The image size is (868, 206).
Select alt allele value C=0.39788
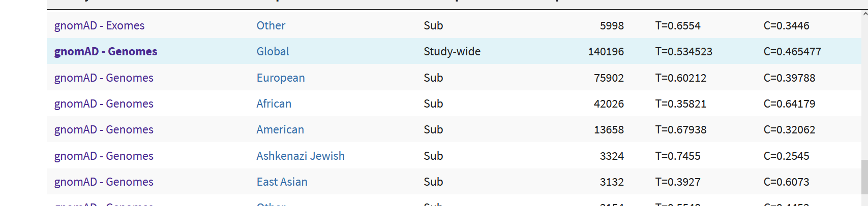coord(790,78)
